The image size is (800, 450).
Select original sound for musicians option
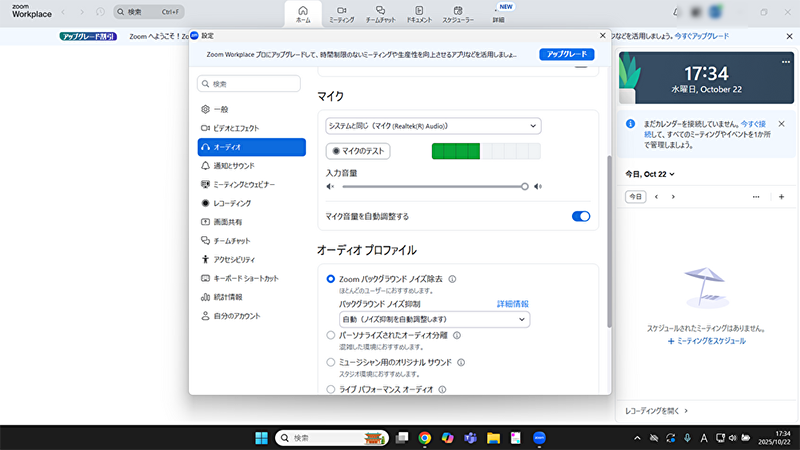[x=332, y=362]
